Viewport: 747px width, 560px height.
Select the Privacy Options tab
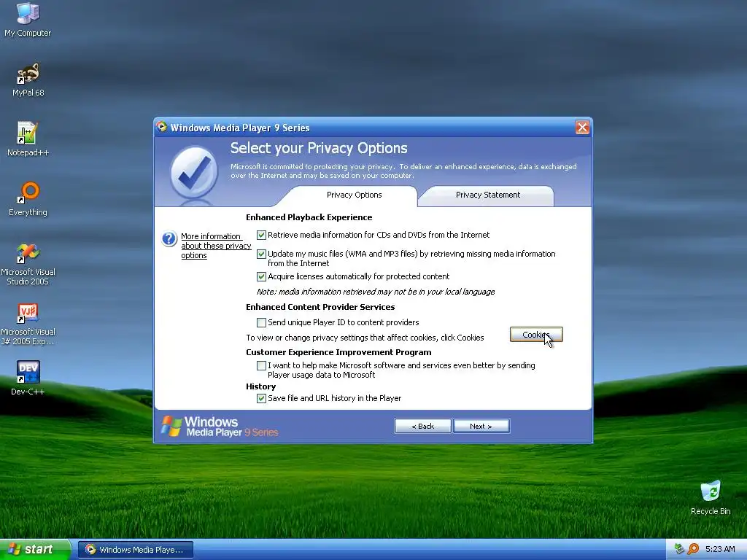click(354, 195)
